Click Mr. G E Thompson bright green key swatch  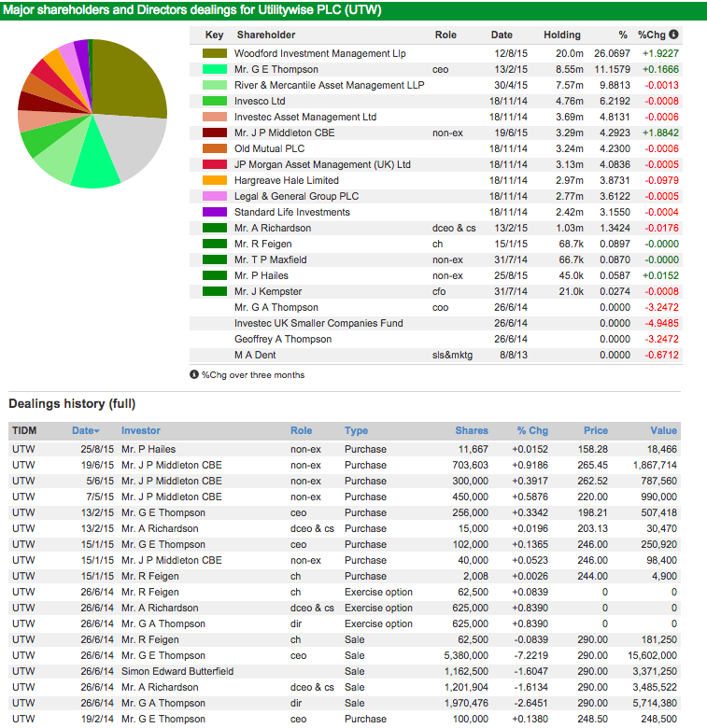pyautogui.click(x=215, y=69)
